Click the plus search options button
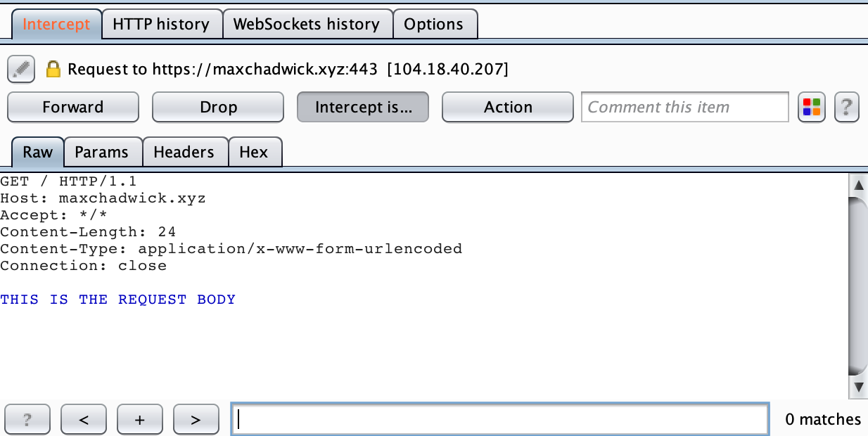 (x=139, y=420)
